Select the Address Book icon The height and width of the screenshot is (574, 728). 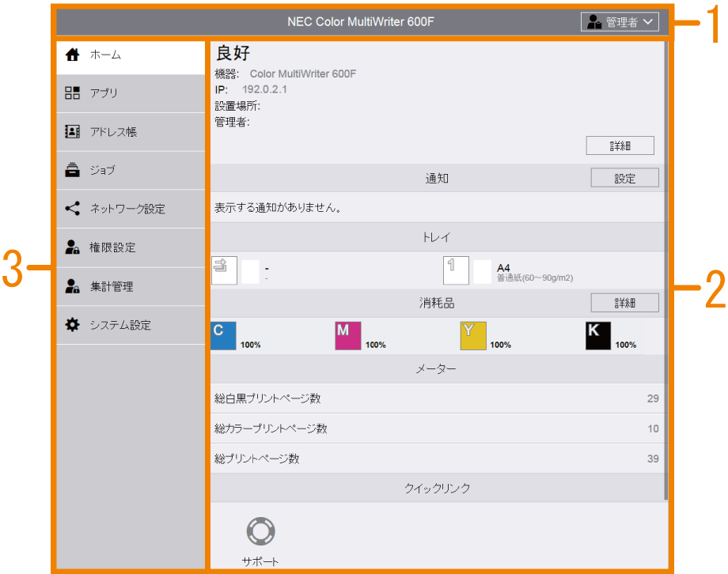click(x=73, y=132)
